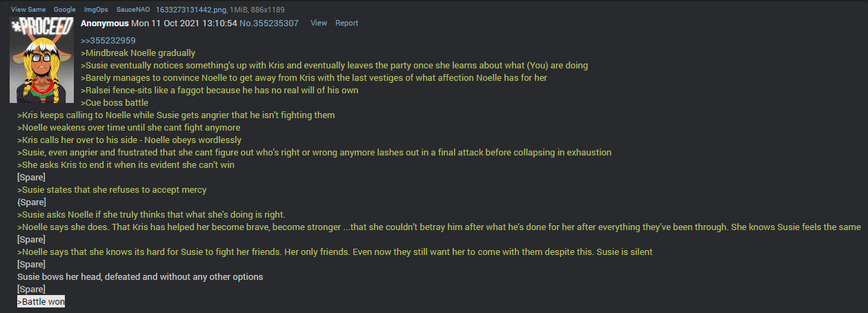Expand the PROCEED post thumbnail image

click(x=41, y=59)
